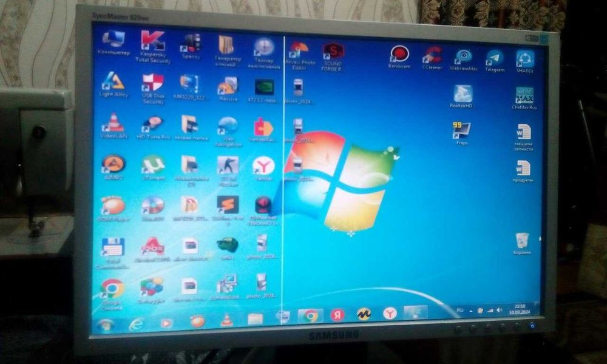The width and height of the screenshot is (607, 364).
Task: Select the Fraps shortcut
Action: [462, 133]
